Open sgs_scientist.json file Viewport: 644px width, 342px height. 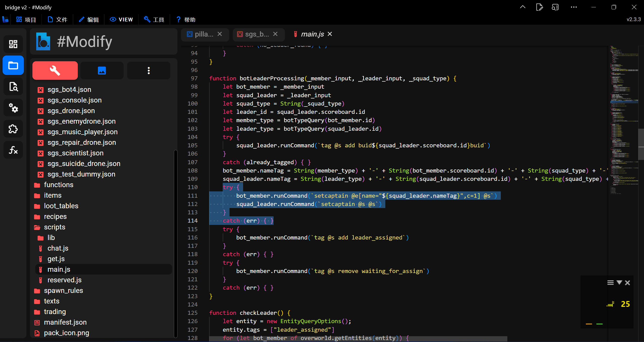(103, 153)
